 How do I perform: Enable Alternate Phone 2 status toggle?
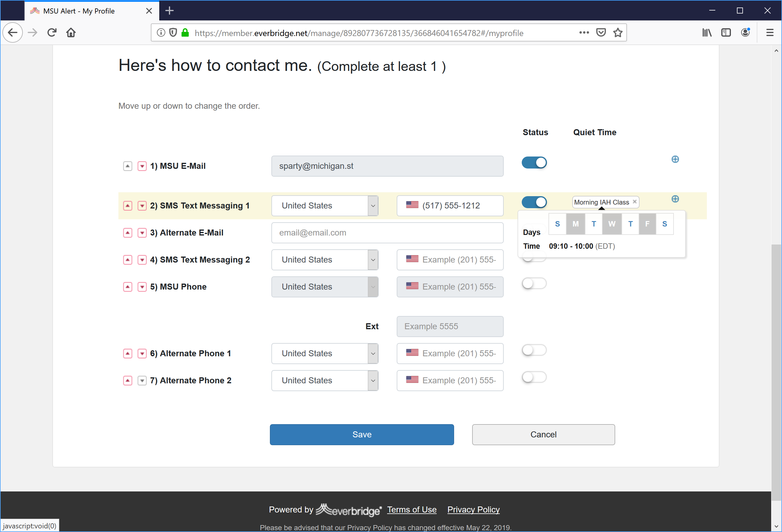534,377
